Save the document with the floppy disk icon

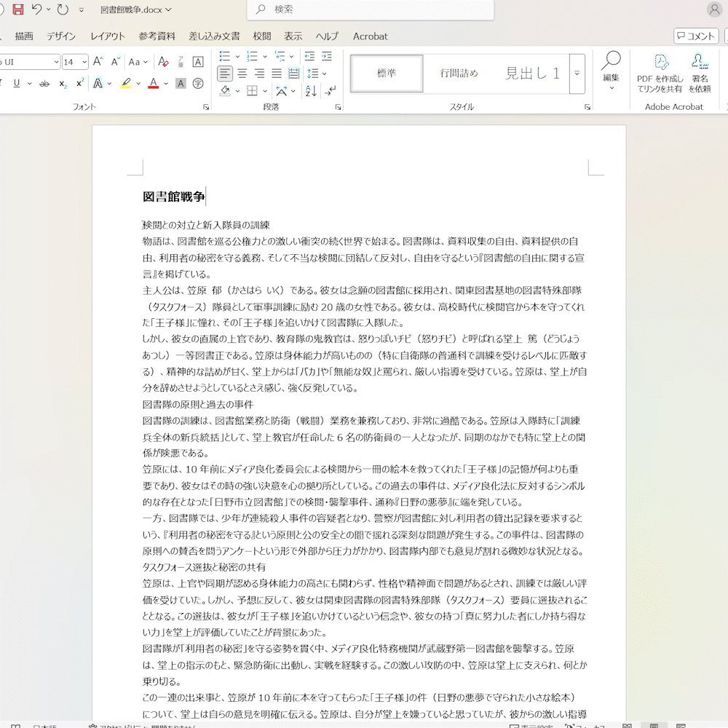coord(18,9)
